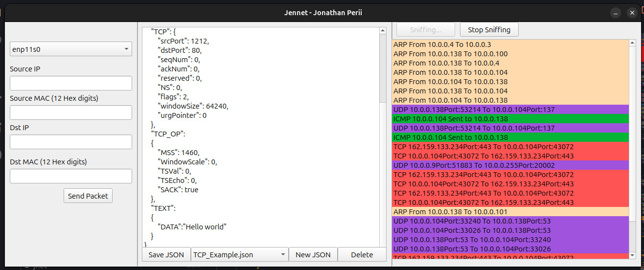Viewport: 644px width, 270px height.
Task: Close the Jennet window
Action: click(x=632, y=12)
